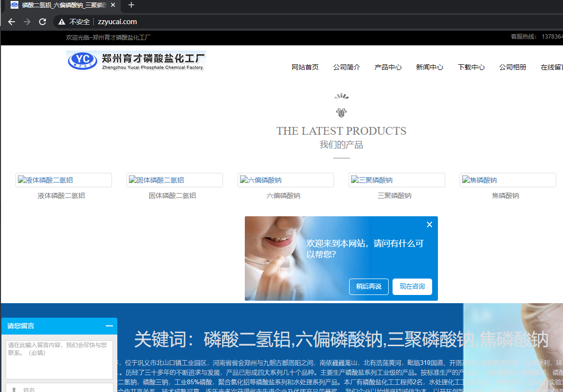Image resolution: width=563 pixels, height=392 pixels.
Task: Open the 固体磷酸二氢铝 caption link
Action: tap(172, 196)
